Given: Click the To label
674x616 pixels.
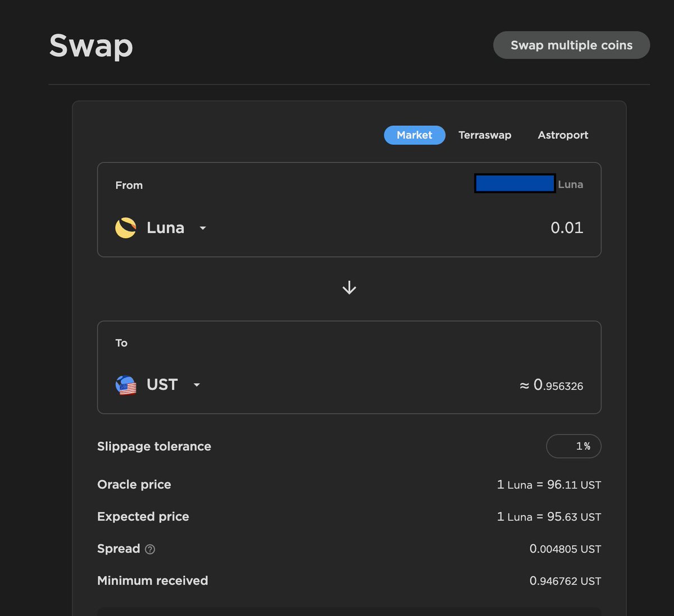Looking at the screenshot, I should (x=121, y=343).
